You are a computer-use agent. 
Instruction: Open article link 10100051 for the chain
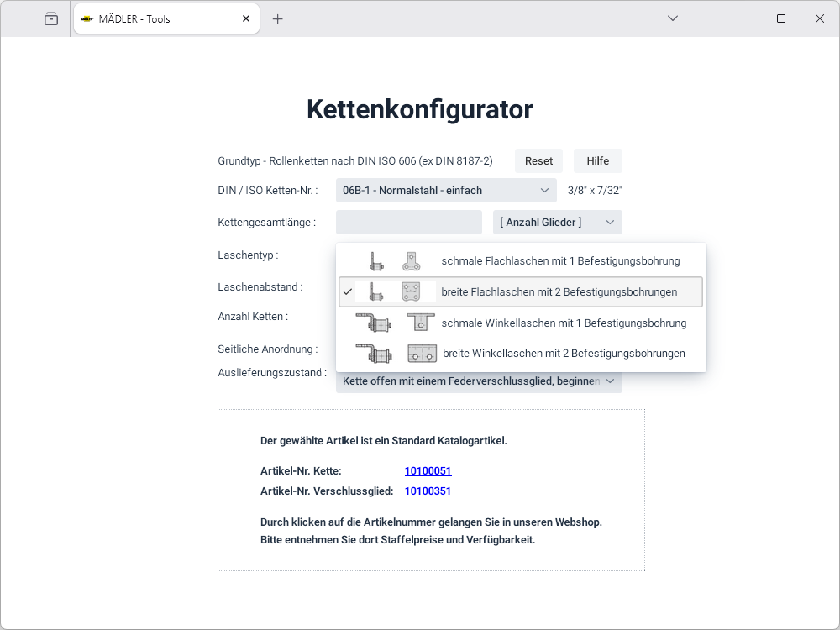(x=428, y=471)
